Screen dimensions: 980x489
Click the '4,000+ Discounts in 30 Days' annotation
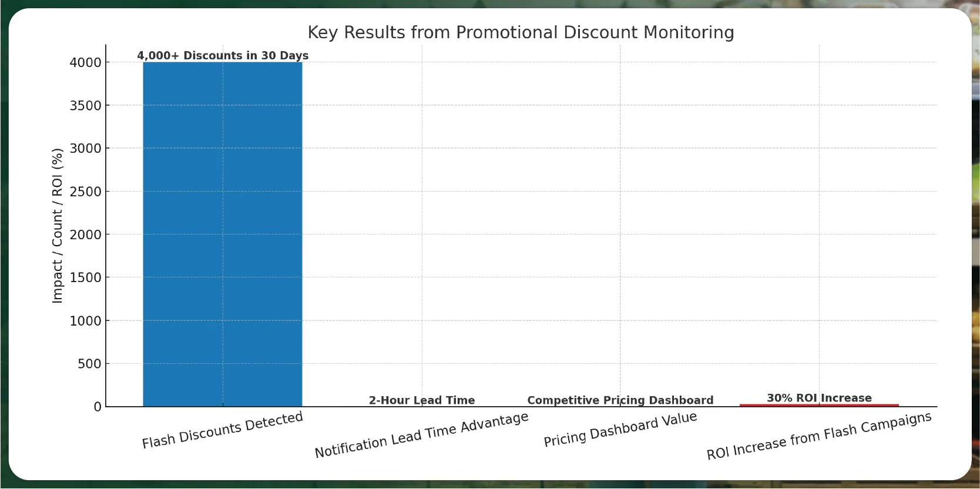click(x=223, y=55)
